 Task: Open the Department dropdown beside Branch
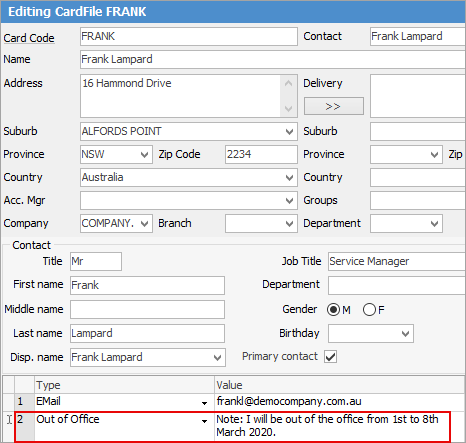tap(434, 224)
